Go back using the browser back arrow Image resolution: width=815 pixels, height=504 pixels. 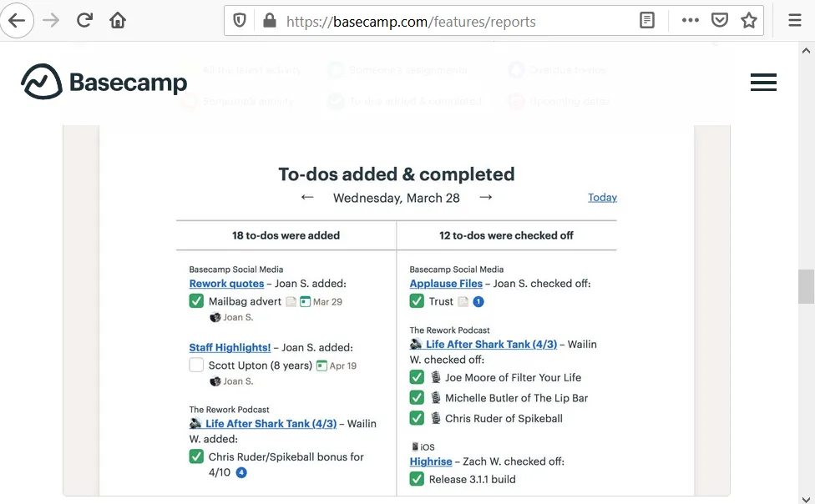(17, 21)
